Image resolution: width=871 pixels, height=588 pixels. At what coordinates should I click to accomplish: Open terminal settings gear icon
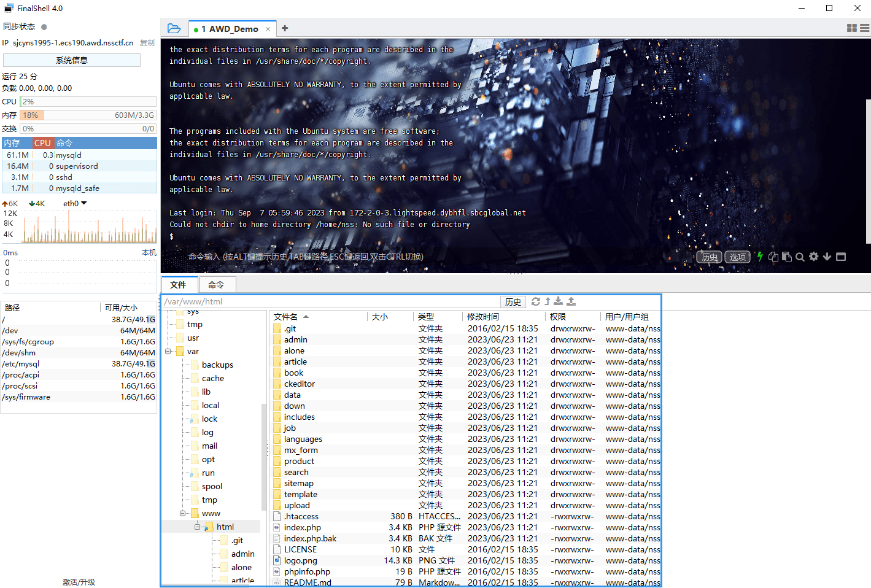[x=814, y=257]
